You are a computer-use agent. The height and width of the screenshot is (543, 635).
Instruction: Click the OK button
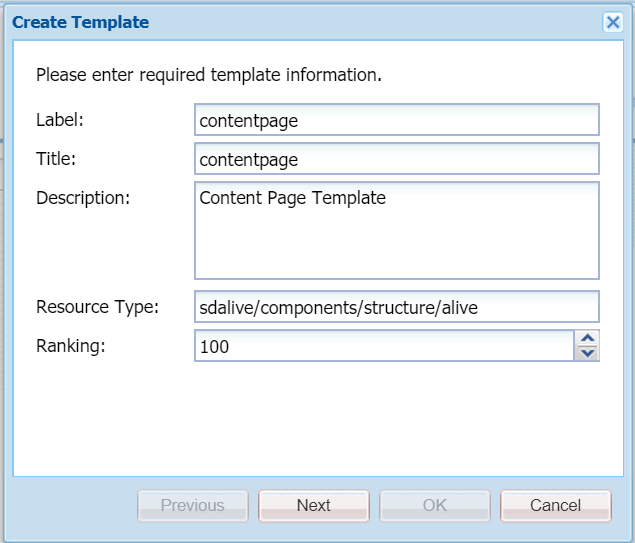click(x=435, y=505)
